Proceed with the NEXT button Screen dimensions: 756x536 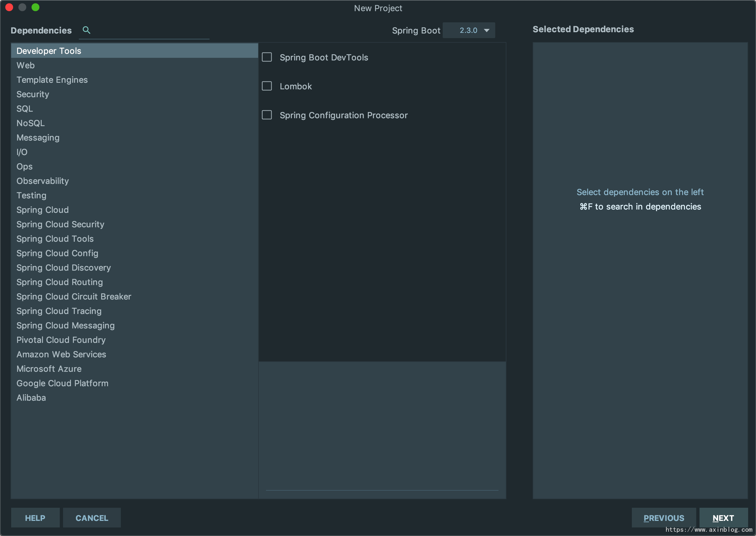tap(723, 518)
